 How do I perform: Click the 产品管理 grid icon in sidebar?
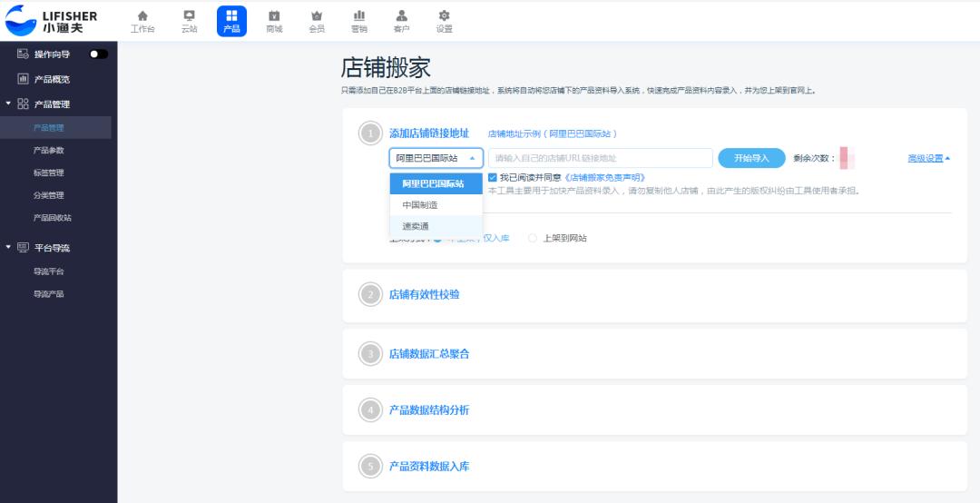(23, 104)
